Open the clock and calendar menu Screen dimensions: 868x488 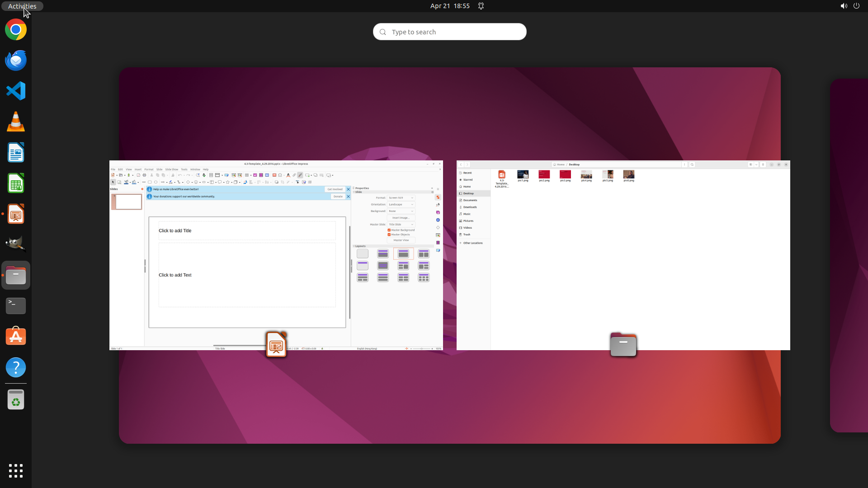point(449,6)
